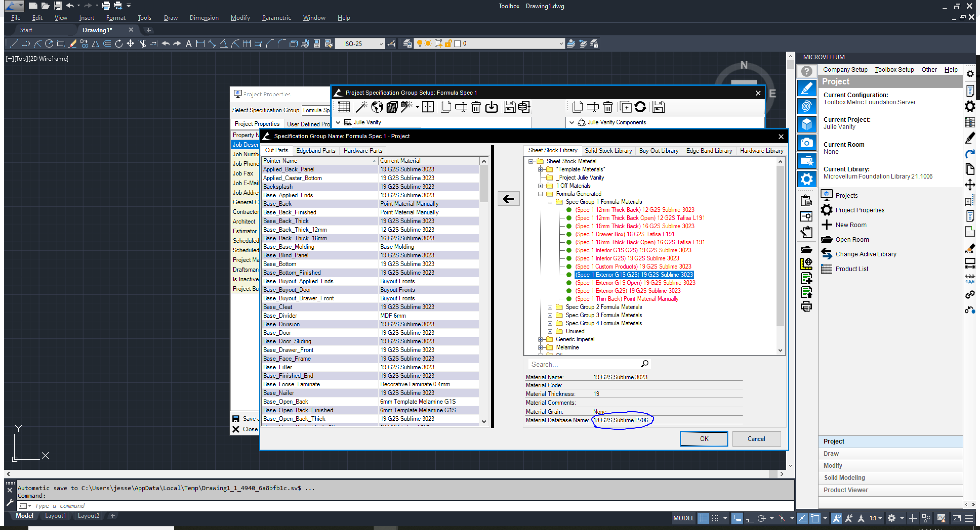The image size is (980, 530).
Task: Switch to the Edgeband Parts tab
Action: coord(315,150)
